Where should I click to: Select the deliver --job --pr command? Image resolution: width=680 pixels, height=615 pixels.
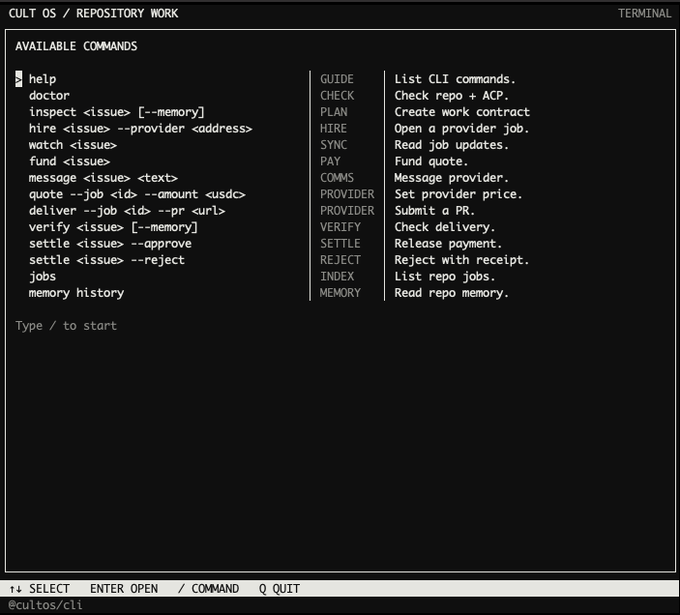tap(127, 211)
